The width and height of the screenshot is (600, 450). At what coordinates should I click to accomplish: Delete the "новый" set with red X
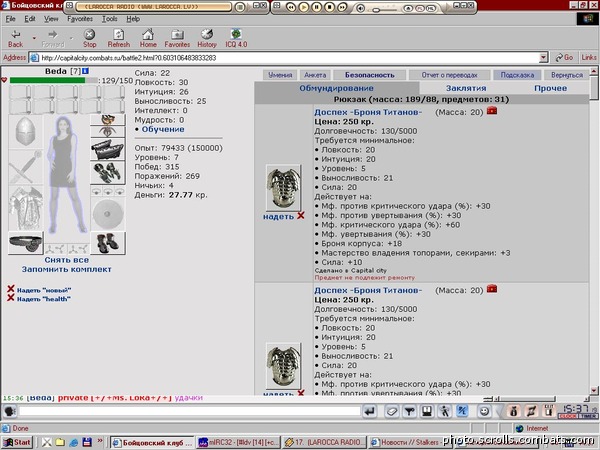point(11,289)
